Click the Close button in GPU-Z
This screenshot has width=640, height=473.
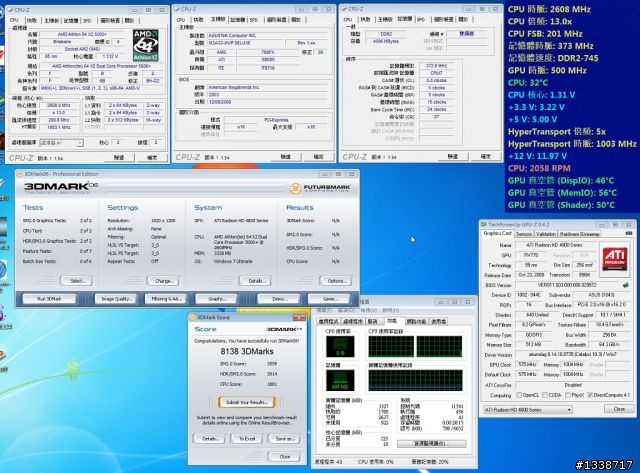point(619,409)
